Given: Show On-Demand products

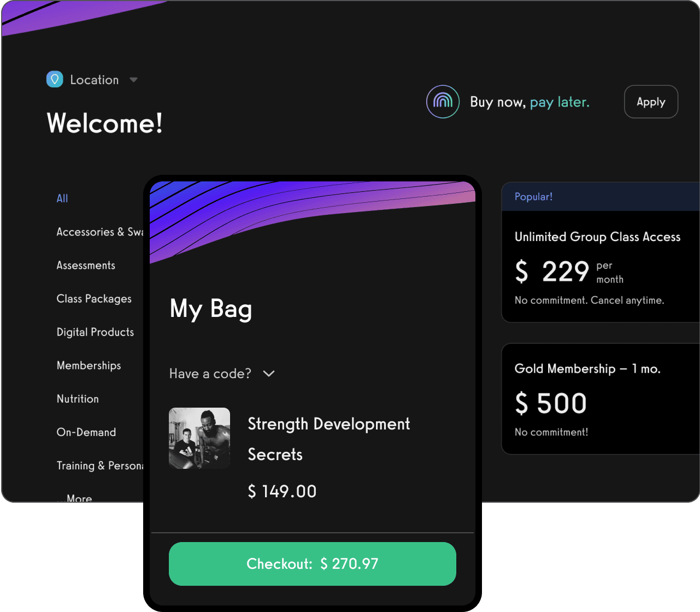Looking at the screenshot, I should 86,432.
